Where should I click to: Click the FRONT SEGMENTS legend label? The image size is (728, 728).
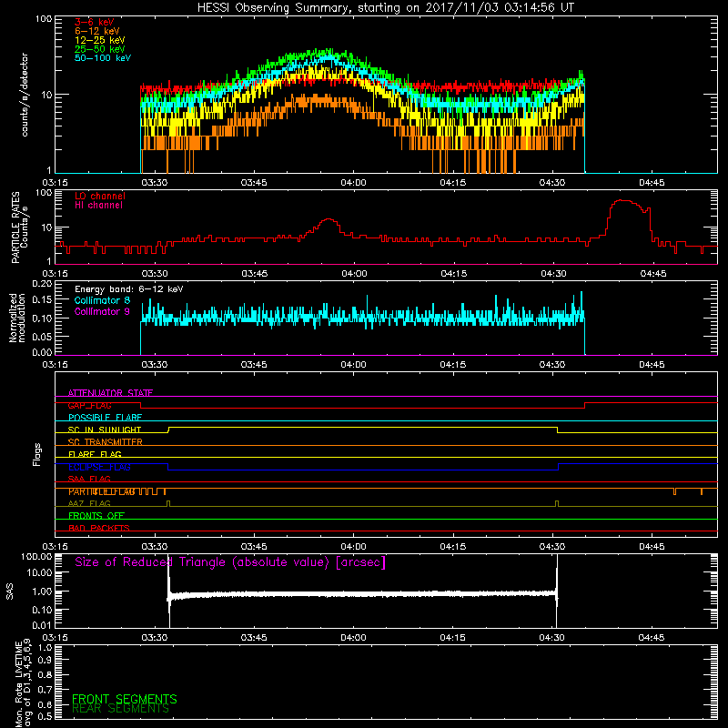tap(125, 699)
